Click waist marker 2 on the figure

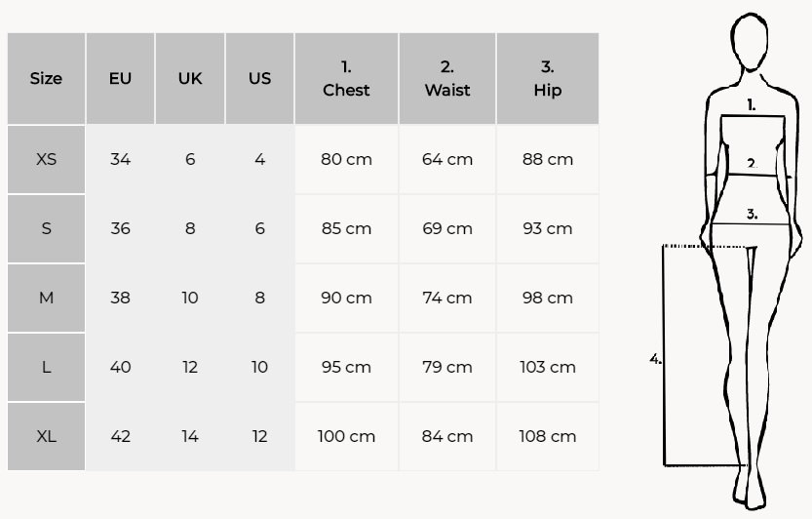coord(752,164)
